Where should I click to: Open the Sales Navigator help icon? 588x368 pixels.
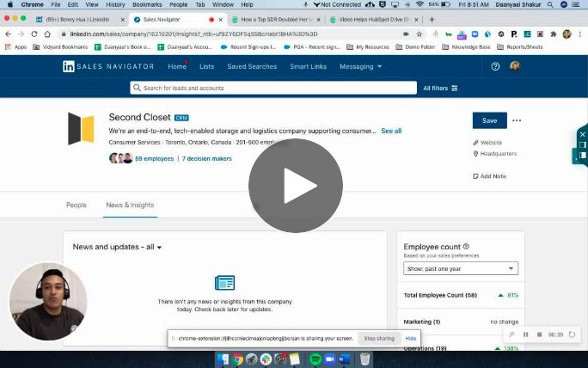click(495, 66)
